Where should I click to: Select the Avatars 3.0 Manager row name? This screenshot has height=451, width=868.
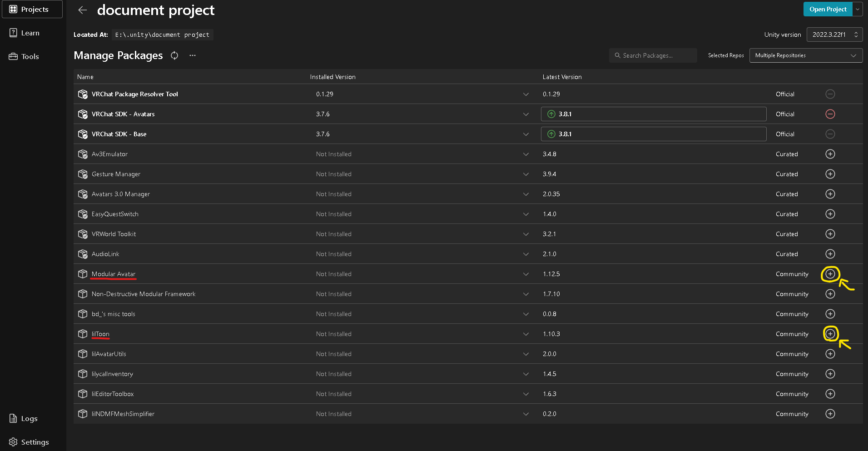121,194
